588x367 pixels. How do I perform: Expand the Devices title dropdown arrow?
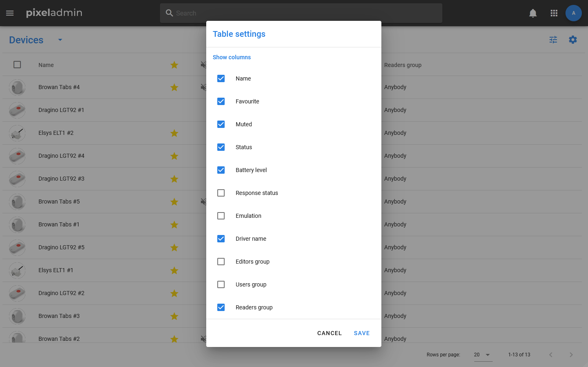coord(60,40)
